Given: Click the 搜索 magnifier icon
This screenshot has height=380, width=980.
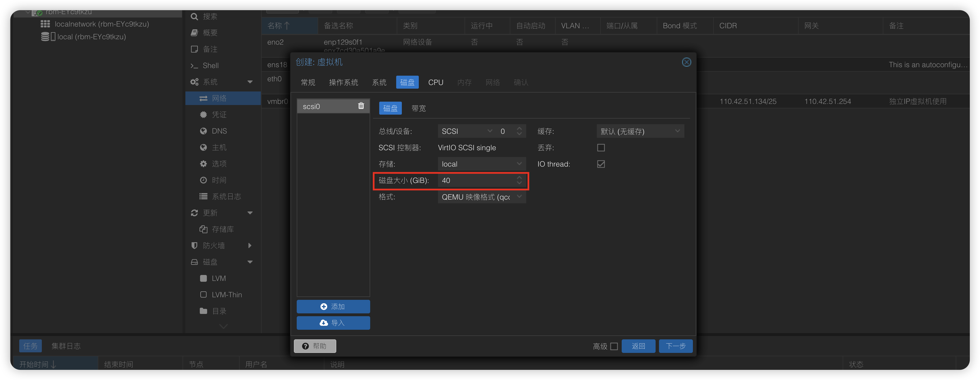Looking at the screenshot, I should pos(194,17).
